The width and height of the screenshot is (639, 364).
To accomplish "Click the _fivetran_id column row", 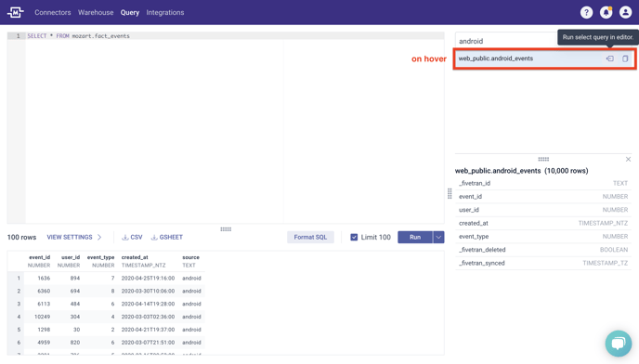I will [543, 184].
